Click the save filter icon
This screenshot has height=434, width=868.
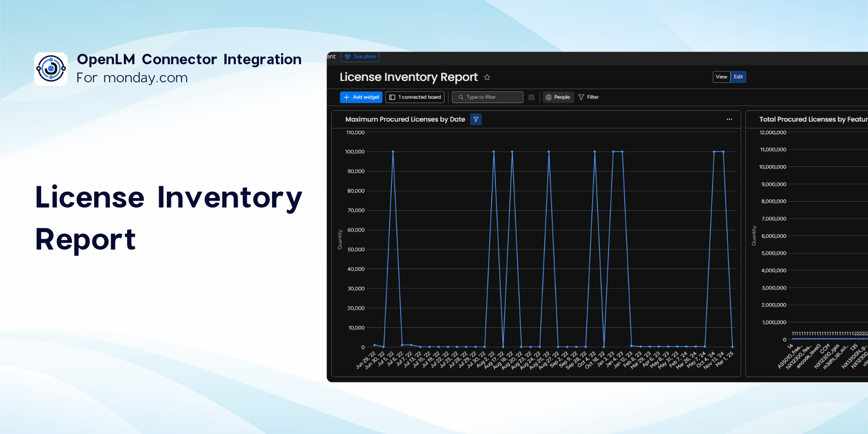(532, 97)
